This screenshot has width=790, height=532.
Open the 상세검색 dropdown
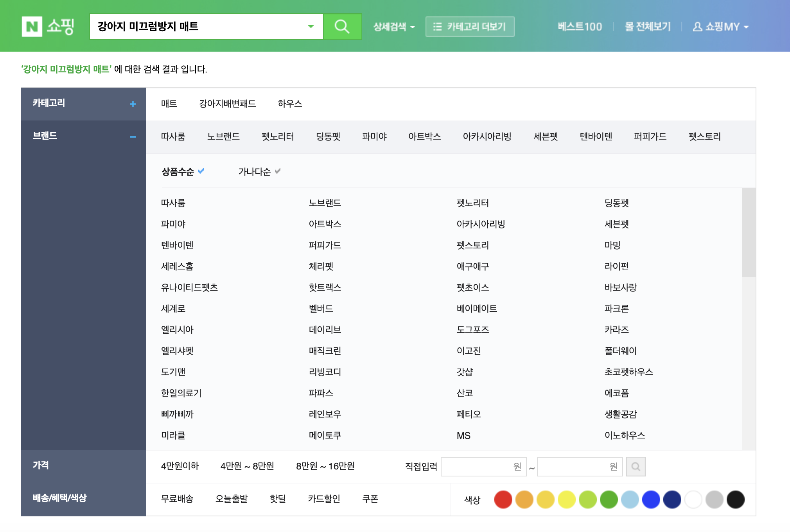pyautogui.click(x=394, y=27)
